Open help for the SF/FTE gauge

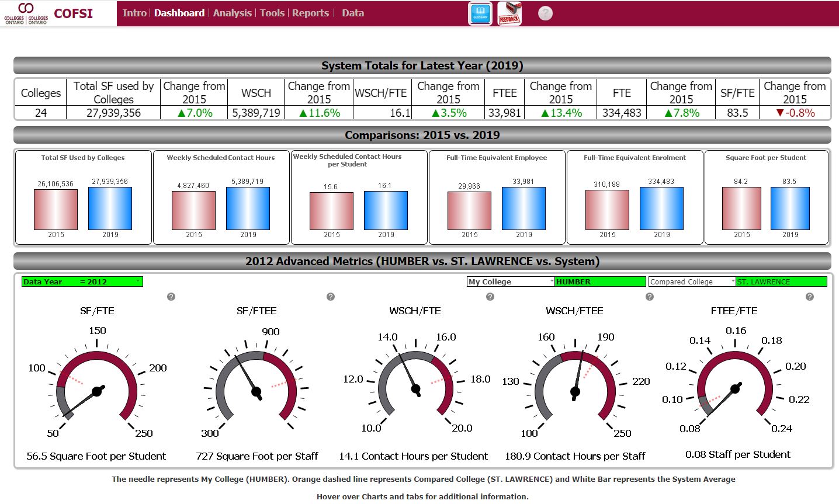coord(171,297)
